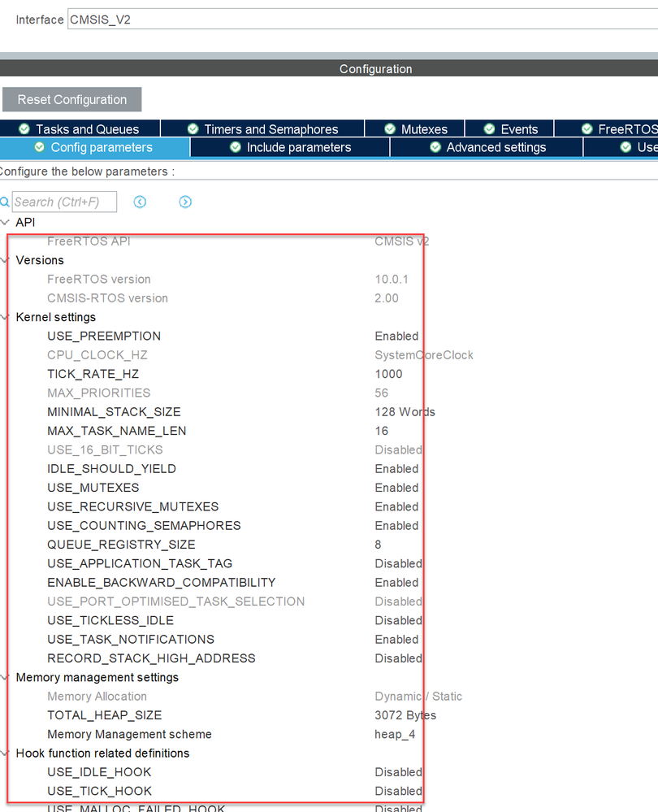658x812 pixels.
Task: Collapse Memory management settings section
Action: pyautogui.click(x=5, y=677)
